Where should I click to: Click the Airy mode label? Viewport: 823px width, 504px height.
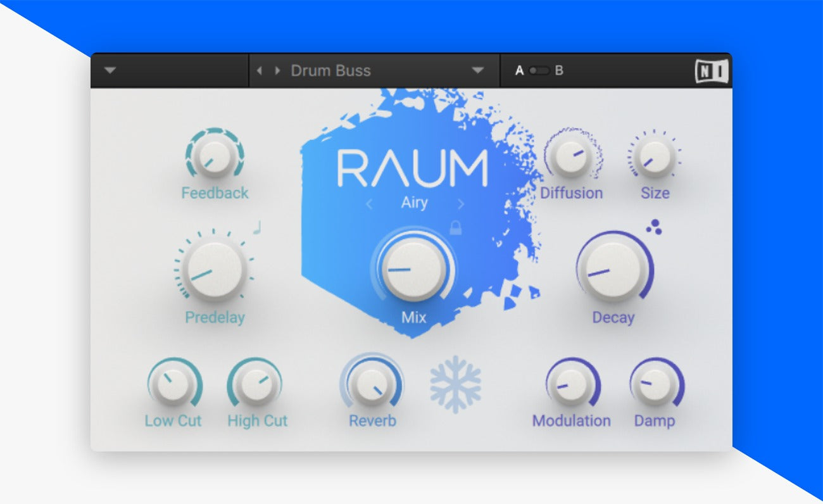pos(414,203)
